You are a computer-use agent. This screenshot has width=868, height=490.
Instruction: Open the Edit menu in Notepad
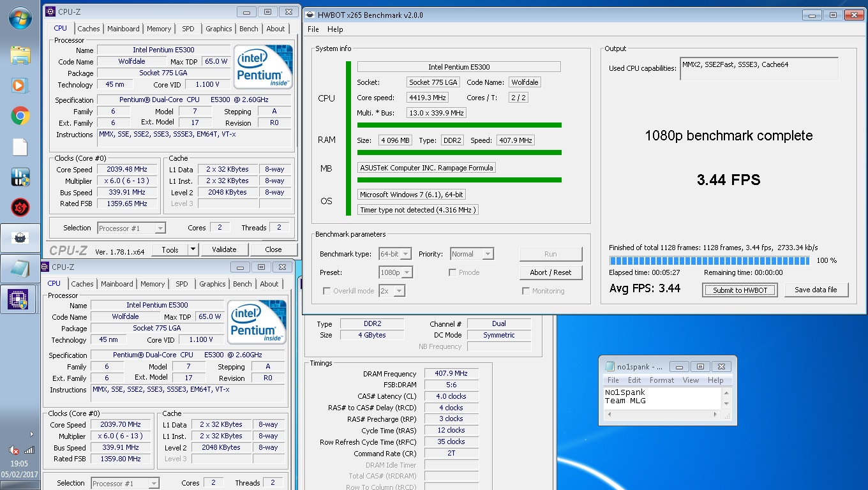pyautogui.click(x=634, y=380)
